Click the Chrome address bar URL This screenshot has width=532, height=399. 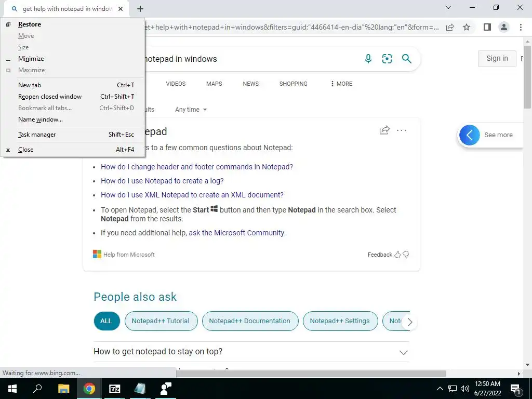[x=292, y=28]
